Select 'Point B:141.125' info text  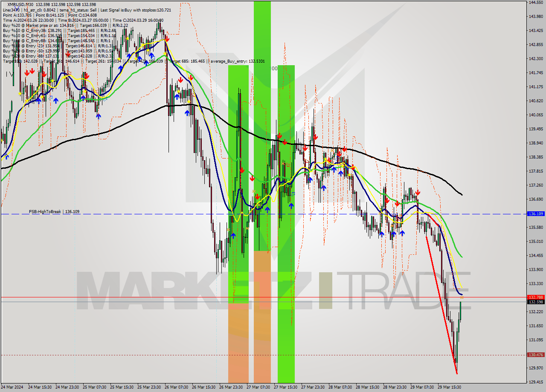49,15
